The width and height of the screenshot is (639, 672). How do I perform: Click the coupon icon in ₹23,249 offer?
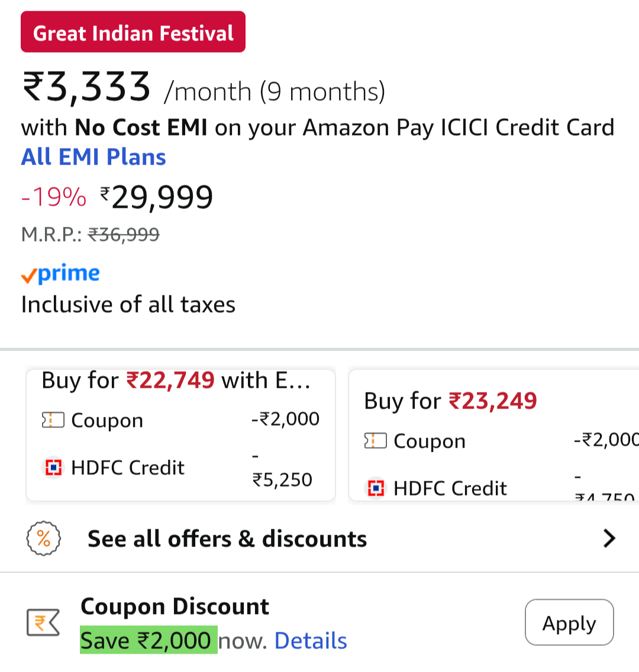coord(375,441)
